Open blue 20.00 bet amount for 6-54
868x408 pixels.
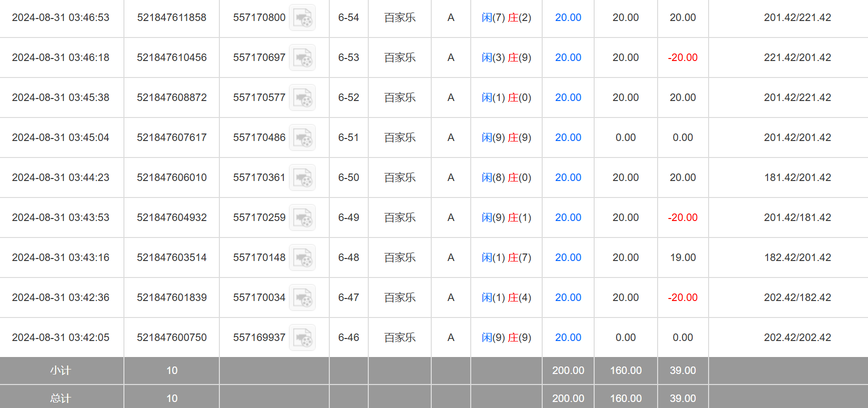pyautogui.click(x=568, y=17)
